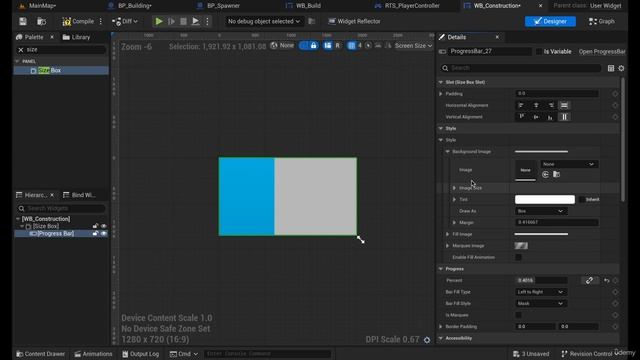Screen dimensions: 640x360
Task: Clear the palette search text
Action: [21, 50]
